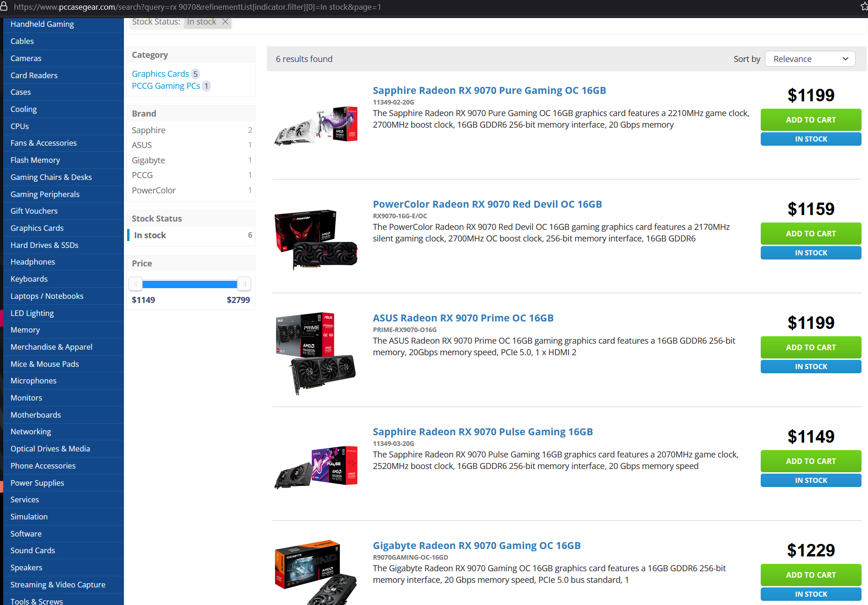Screen dimensions: 868x605
Task: Open PowerColor RX 9070 Red Devil OC title
Action: coord(487,204)
